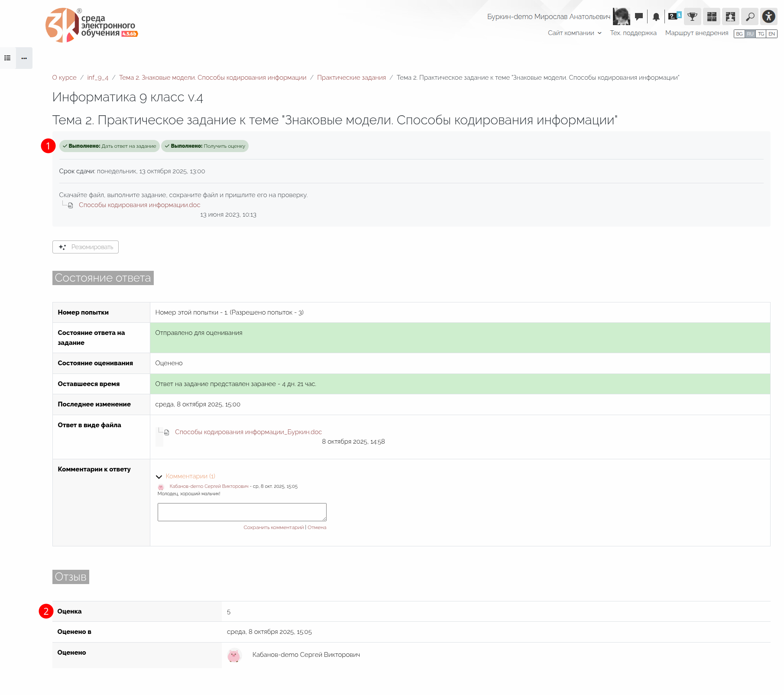The width and height of the screenshot is (784, 695).
Task: Collapse the Комментарии (1) section
Action: tap(159, 477)
